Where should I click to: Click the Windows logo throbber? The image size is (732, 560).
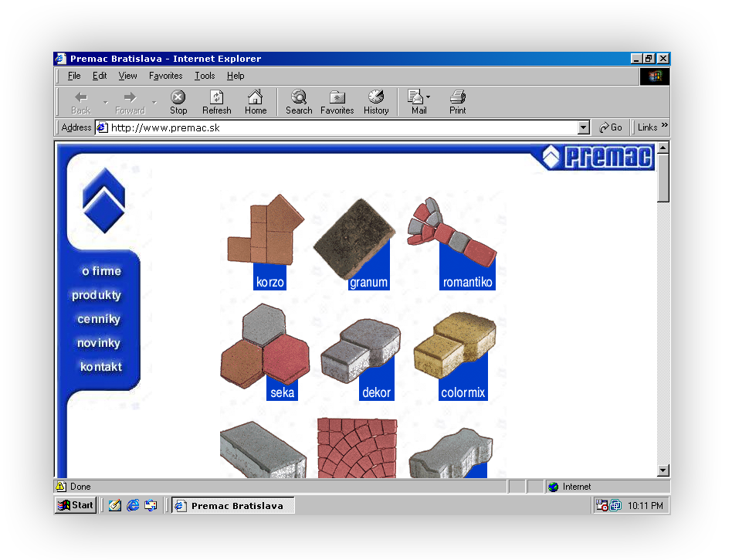[655, 76]
